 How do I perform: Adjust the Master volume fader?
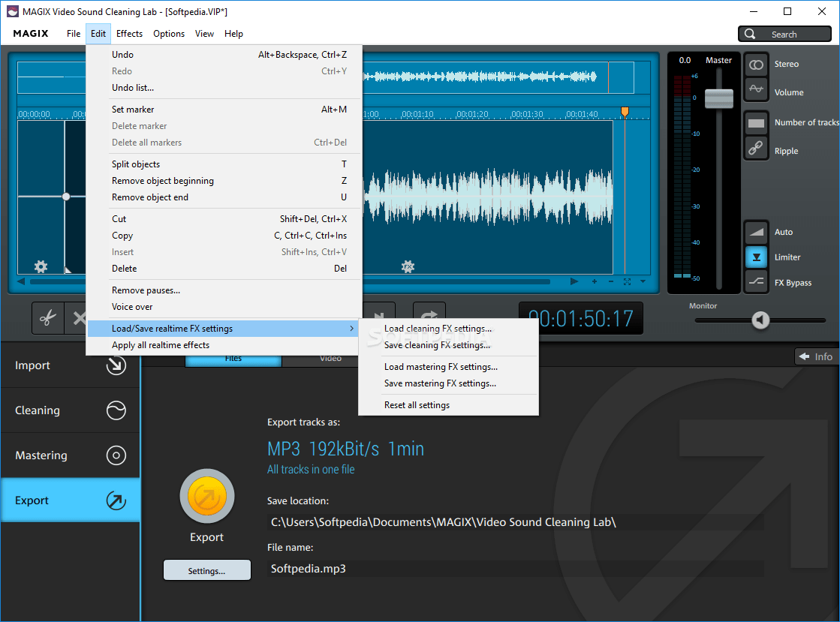(x=718, y=98)
